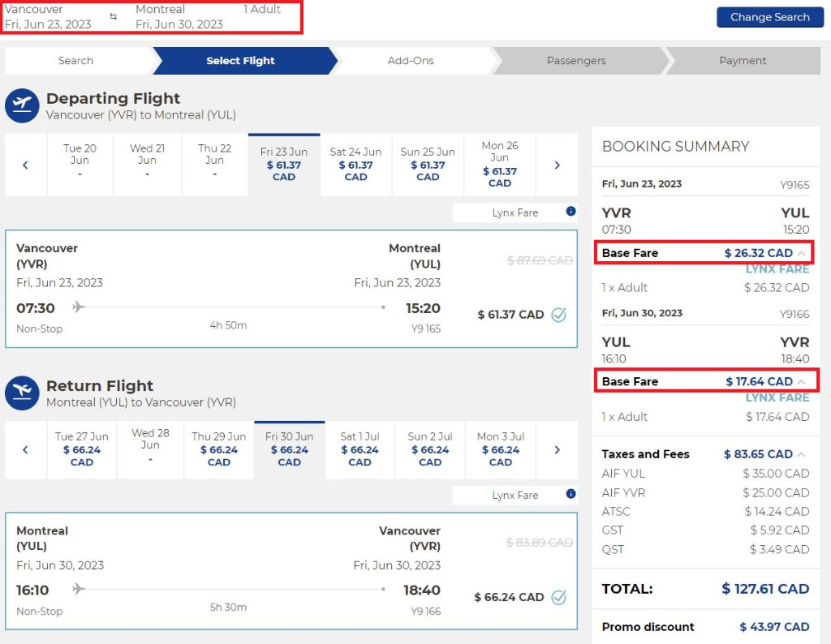Show earlier return dates with left arrow
Image resolution: width=831 pixels, height=644 pixels.
click(25, 449)
